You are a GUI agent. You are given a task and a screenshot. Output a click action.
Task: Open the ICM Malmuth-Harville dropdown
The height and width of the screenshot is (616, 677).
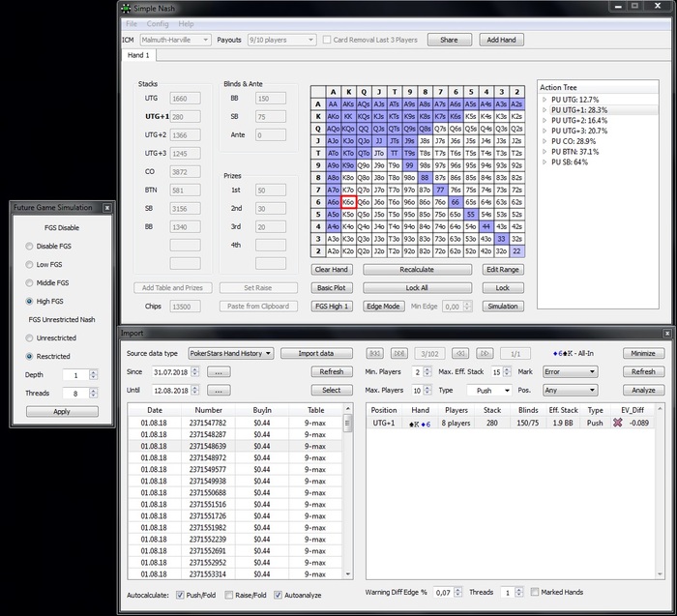175,41
